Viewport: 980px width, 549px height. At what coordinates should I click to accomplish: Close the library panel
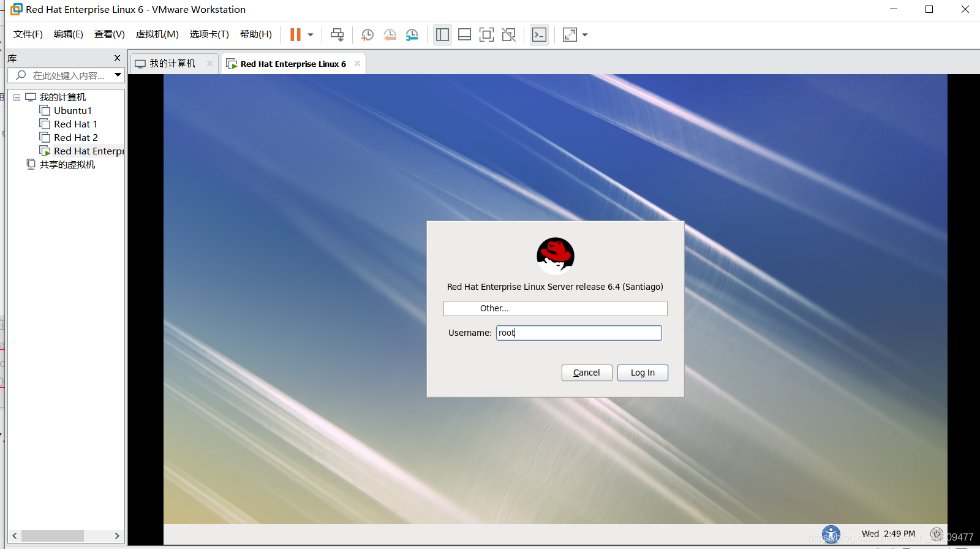[118, 58]
